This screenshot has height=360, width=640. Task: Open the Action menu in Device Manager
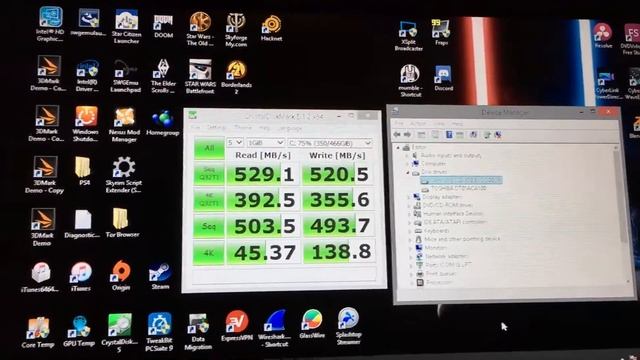(x=418, y=123)
